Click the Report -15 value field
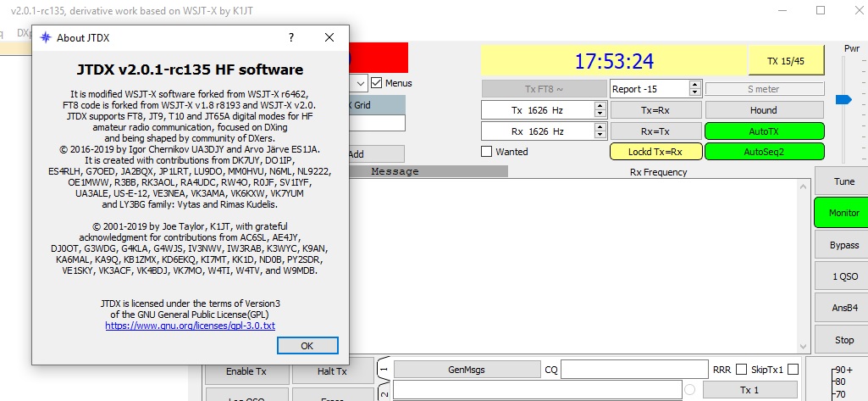Screen dimensions: 868x401 pos(650,89)
